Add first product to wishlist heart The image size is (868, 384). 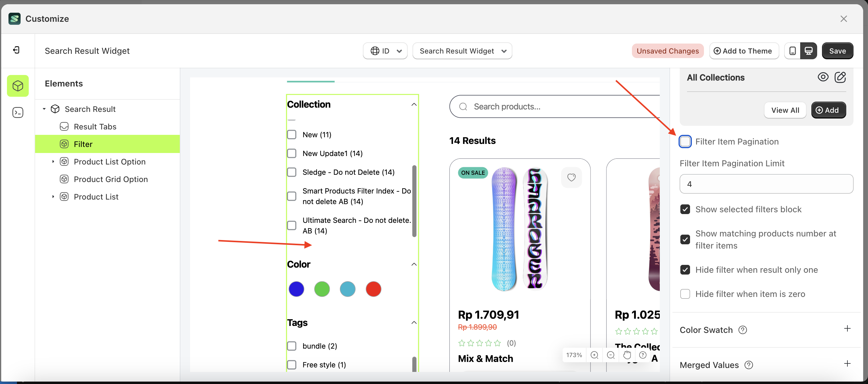571,177
